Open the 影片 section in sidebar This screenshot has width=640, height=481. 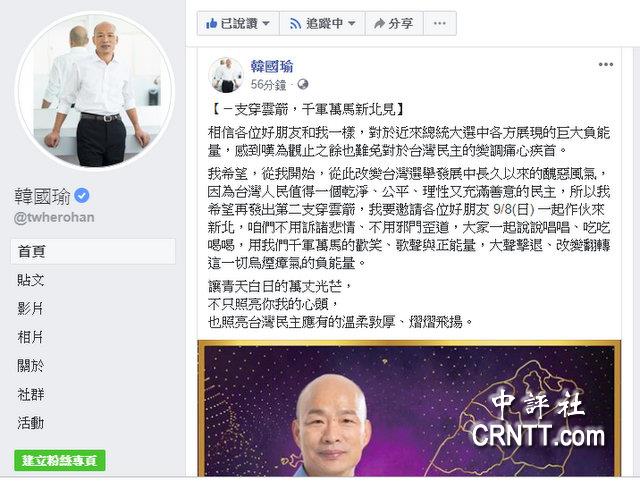click(x=30, y=309)
